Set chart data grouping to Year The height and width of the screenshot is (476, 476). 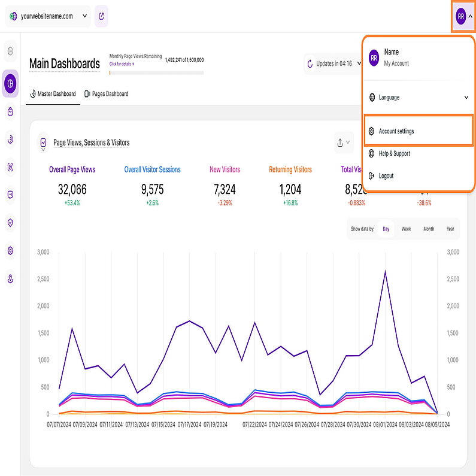tap(450, 229)
